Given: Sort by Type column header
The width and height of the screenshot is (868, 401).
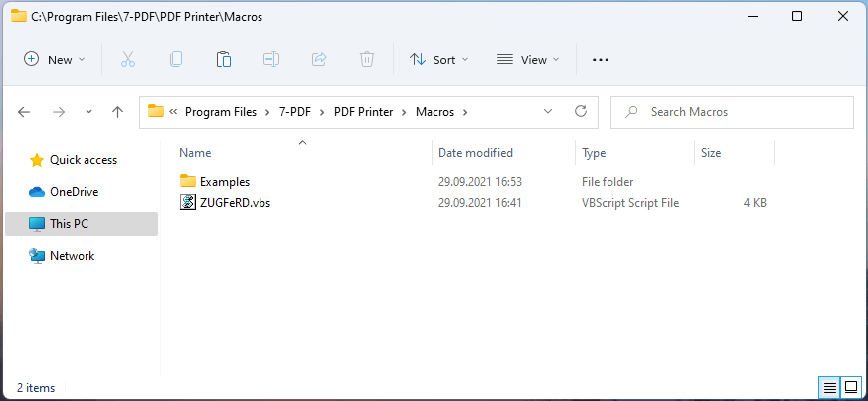Looking at the screenshot, I should tap(594, 153).
